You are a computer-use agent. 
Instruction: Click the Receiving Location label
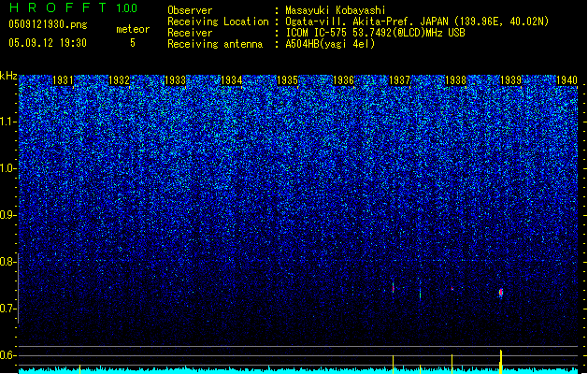[218, 22]
